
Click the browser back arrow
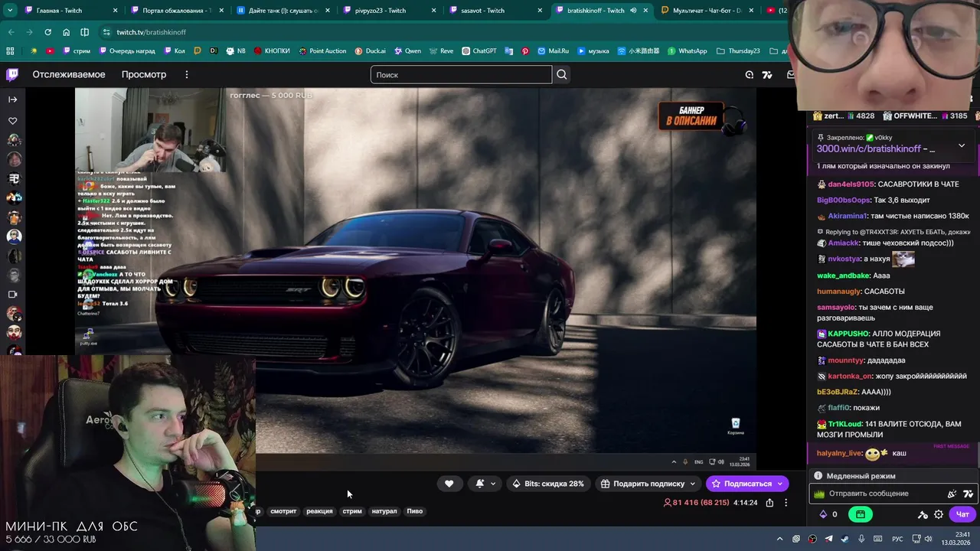11,32
